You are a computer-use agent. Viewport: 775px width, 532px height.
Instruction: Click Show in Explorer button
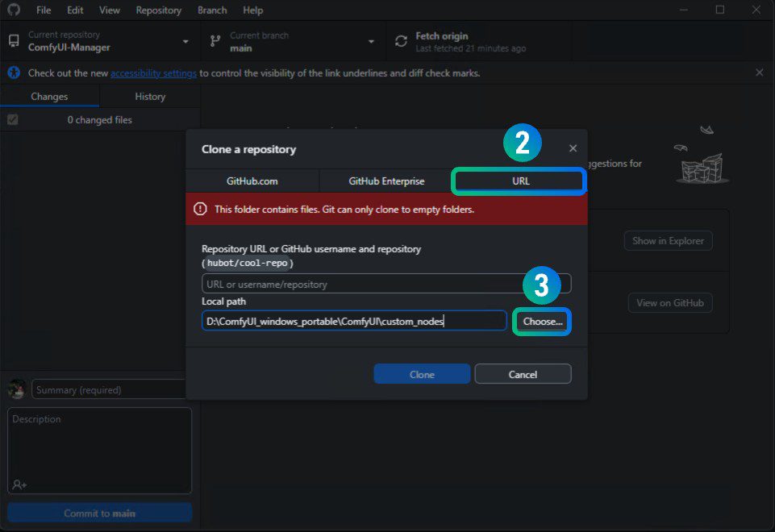click(x=669, y=240)
